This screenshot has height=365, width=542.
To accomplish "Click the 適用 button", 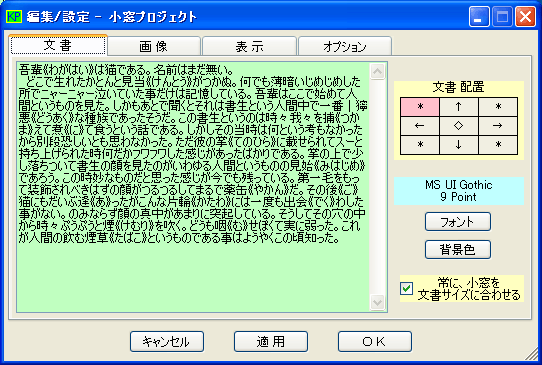I will click(271, 341).
